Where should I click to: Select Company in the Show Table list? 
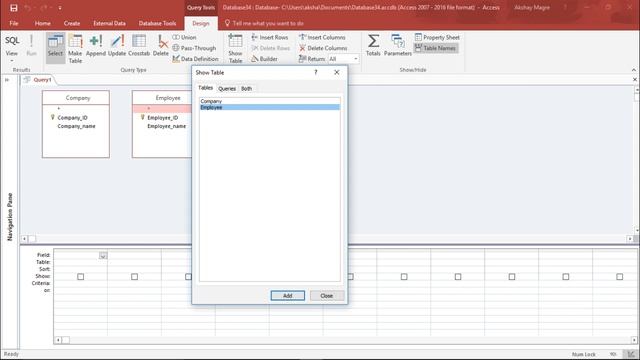(269, 101)
